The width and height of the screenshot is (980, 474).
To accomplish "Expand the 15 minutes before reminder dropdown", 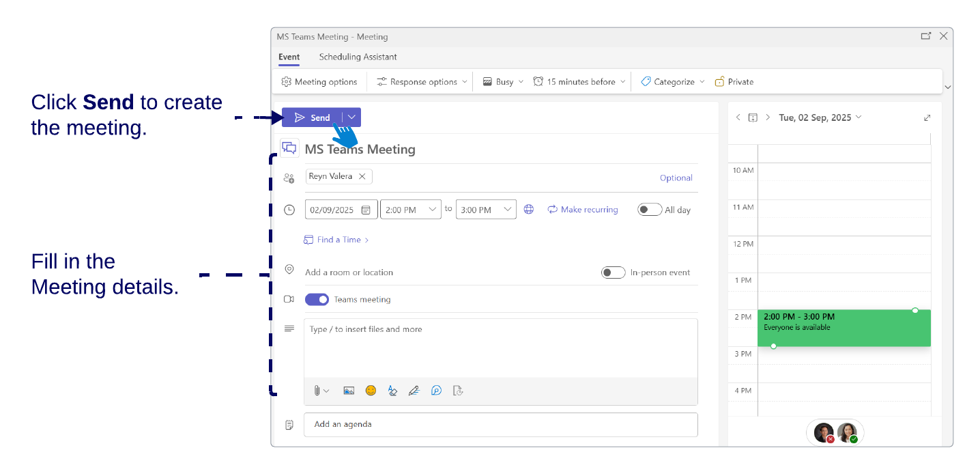I will pos(579,81).
